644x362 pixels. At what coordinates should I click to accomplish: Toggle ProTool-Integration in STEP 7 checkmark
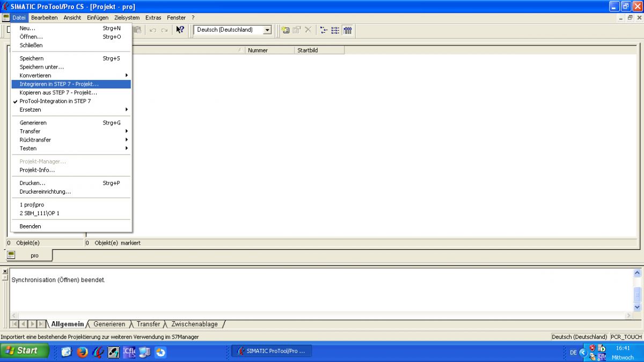[x=71, y=101]
